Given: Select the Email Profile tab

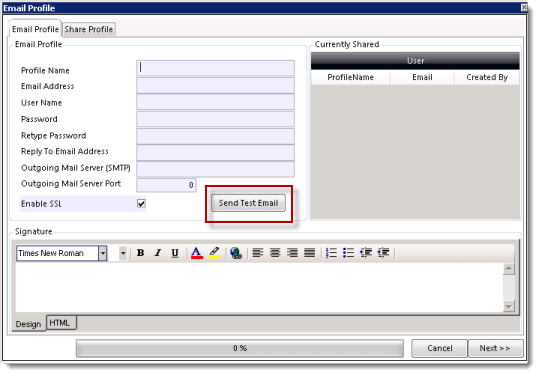Looking at the screenshot, I should pos(35,29).
